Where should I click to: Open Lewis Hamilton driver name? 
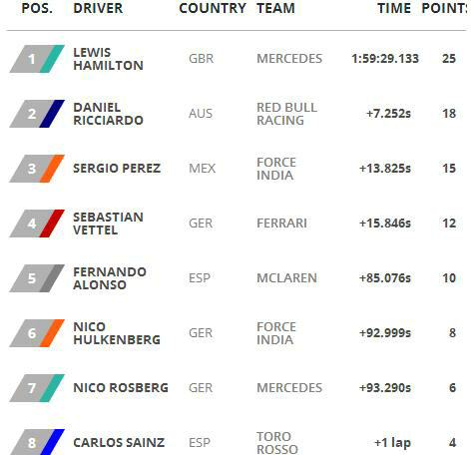point(109,59)
